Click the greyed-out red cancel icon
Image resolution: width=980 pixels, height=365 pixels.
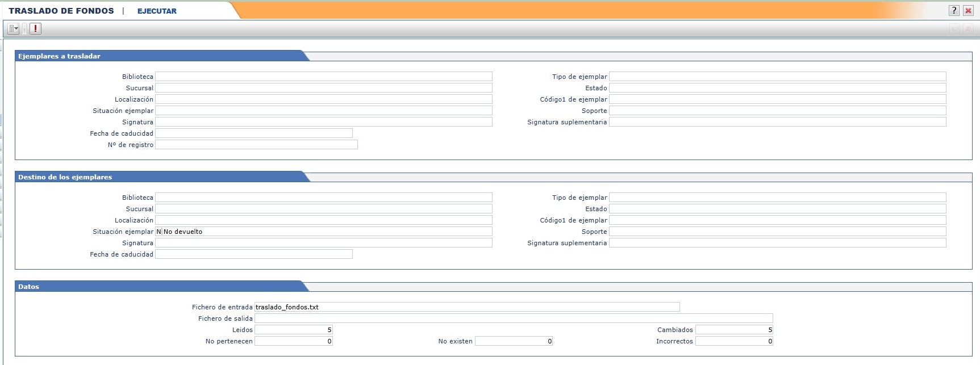(968, 29)
